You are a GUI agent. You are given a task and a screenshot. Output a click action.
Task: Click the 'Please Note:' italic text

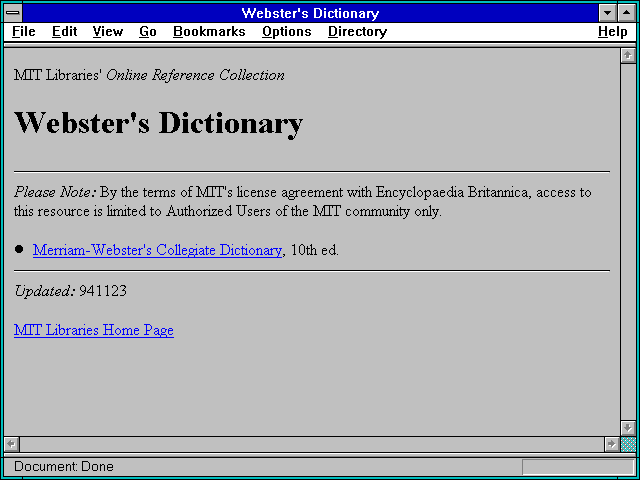(55, 192)
